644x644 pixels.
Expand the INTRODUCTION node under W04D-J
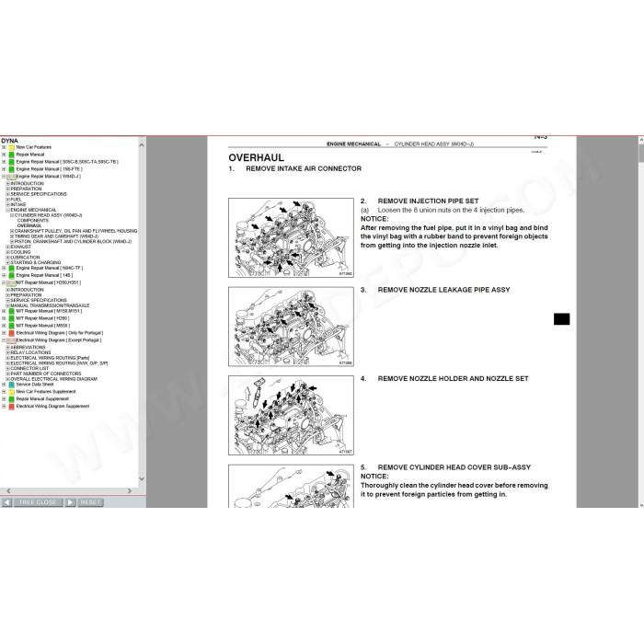[7, 184]
